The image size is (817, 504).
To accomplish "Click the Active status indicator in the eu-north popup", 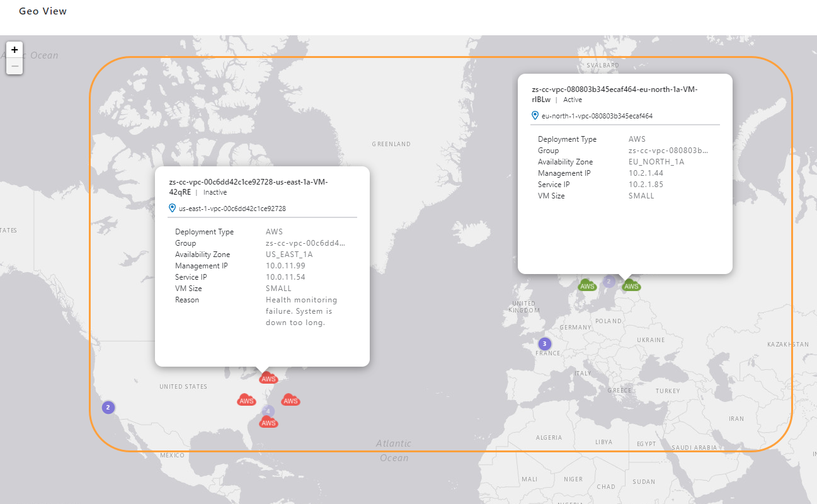I will pos(573,100).
